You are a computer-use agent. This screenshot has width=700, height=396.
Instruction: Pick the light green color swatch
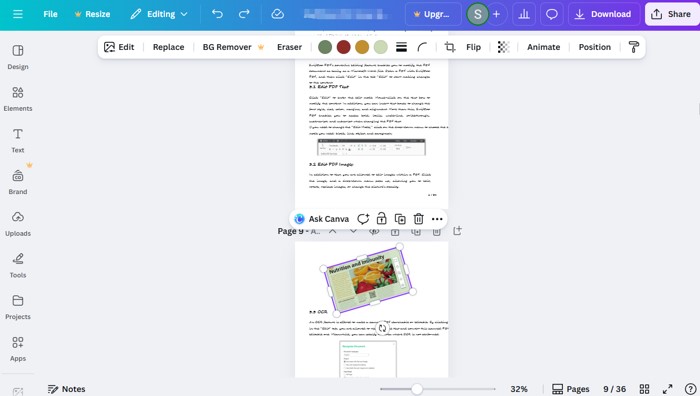coord(380,47)
